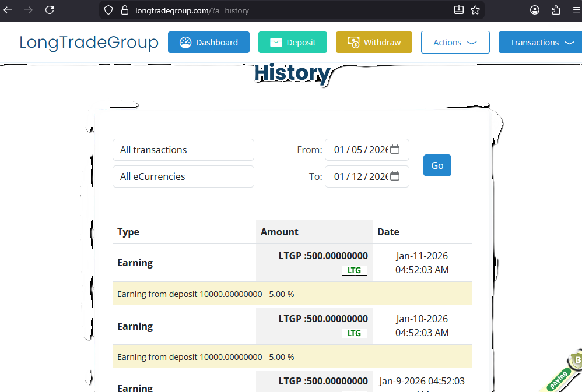Image resolution: width=582 pixels, height=392 pixels.
Task: Open the All transactions type selector
Action: tap(183, 150)
